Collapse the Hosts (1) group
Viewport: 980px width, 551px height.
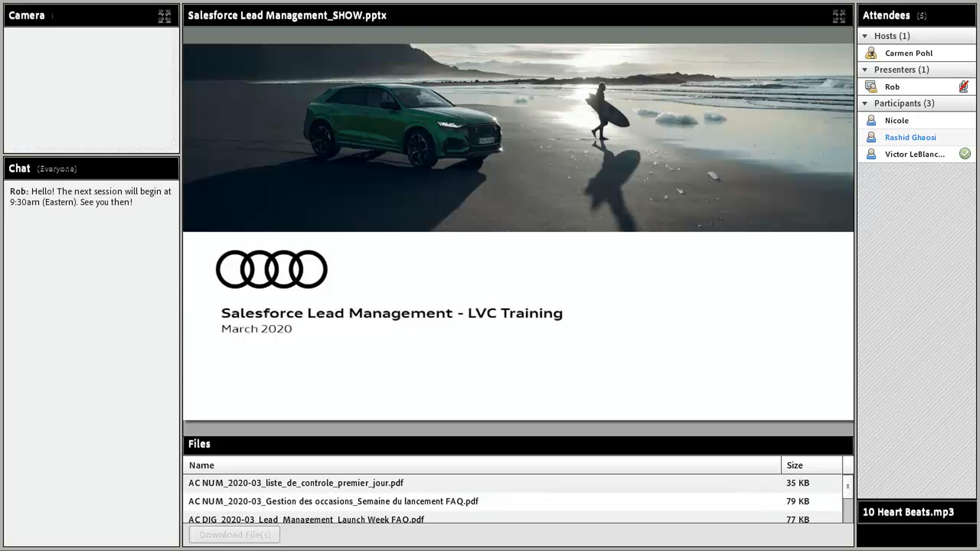(865, 36)
